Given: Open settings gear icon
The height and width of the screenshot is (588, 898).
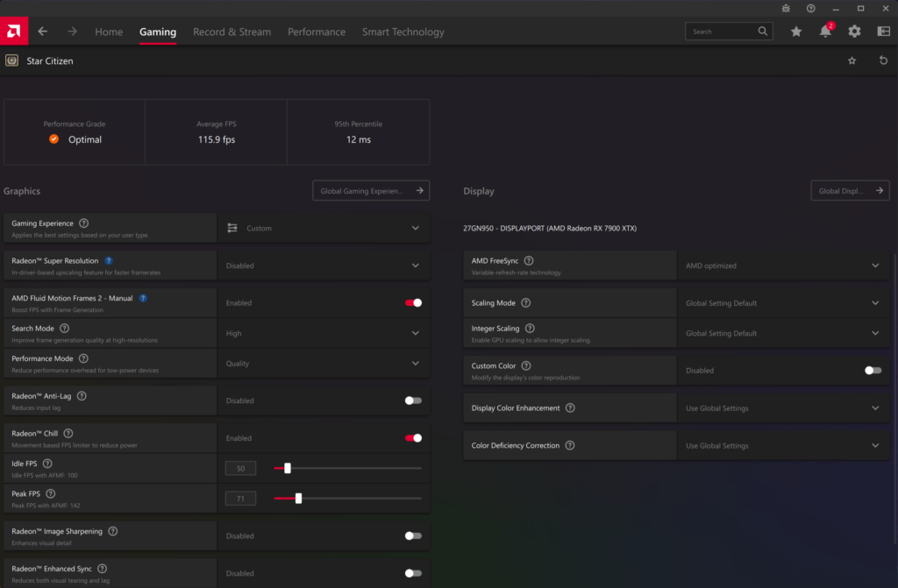Looking at the screenshot, I should click(854, 32).
